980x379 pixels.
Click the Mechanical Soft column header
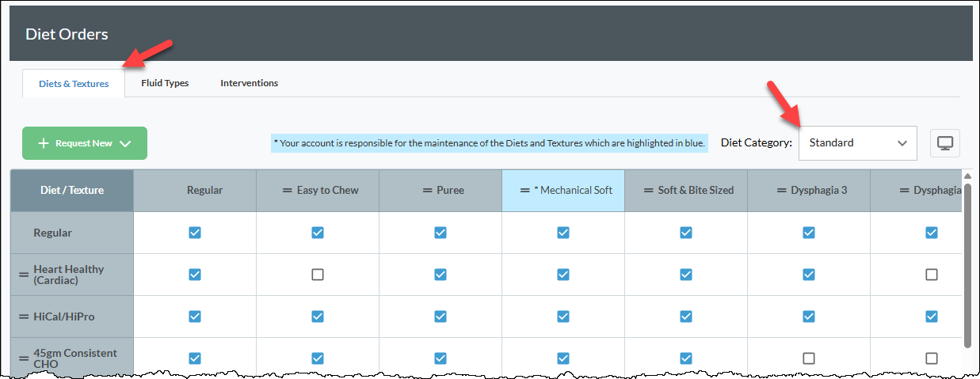coord(563,191)
